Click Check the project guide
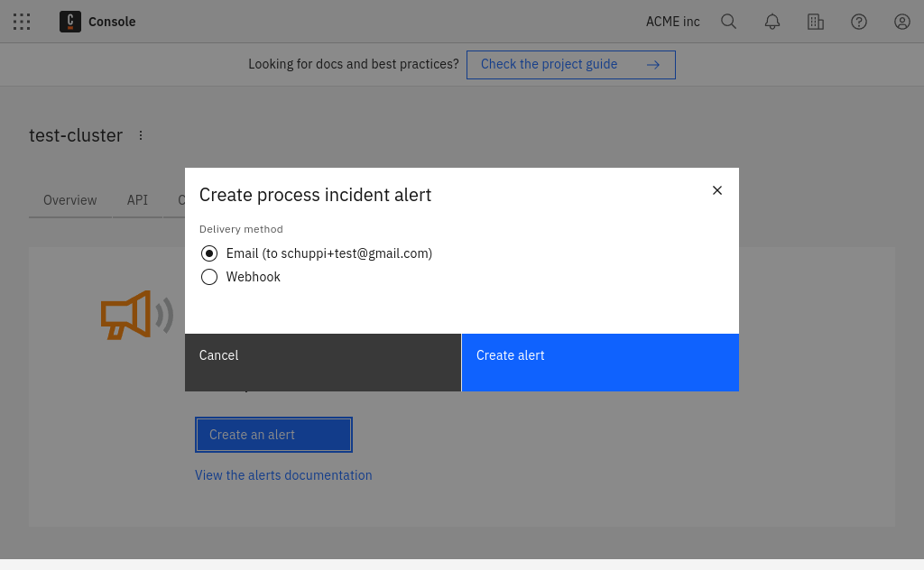This screenshot has height=570, width=924. point(571,64)
